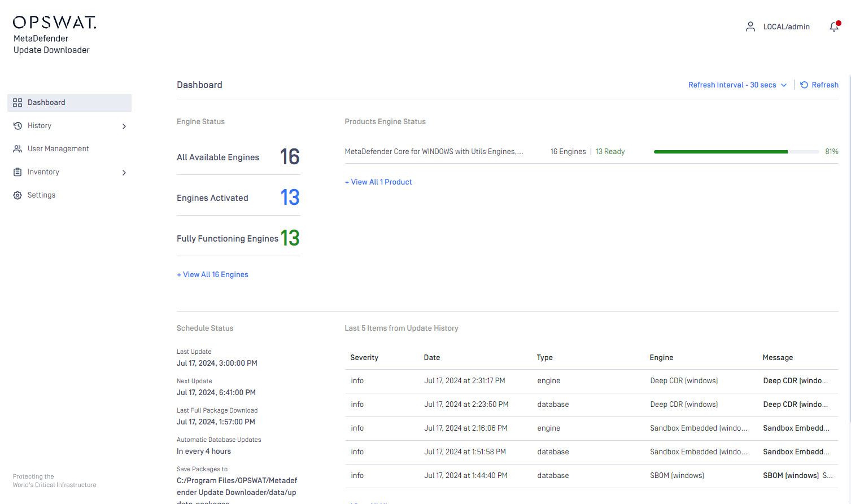
Task: Open the History menu item
Action: point(69,126)
